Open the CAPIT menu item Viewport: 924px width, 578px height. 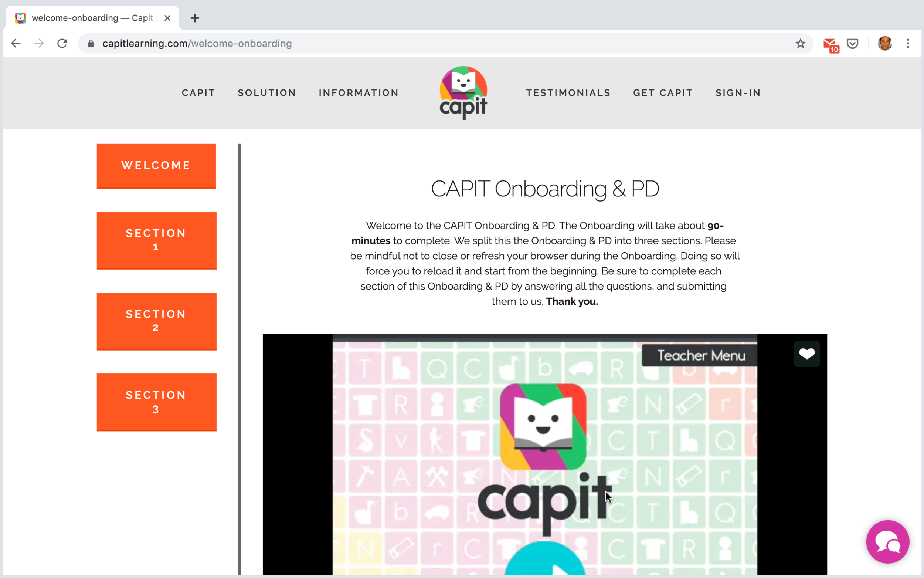point(198,93)
